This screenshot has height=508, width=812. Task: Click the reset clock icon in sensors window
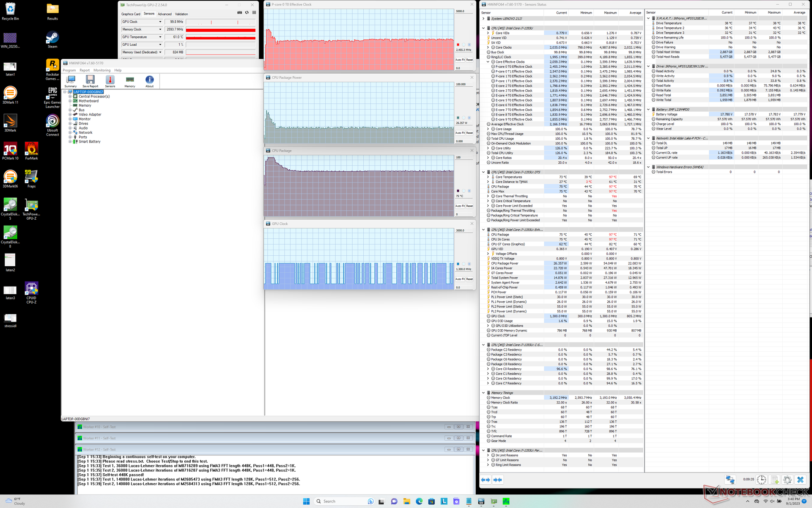[761, 480]
